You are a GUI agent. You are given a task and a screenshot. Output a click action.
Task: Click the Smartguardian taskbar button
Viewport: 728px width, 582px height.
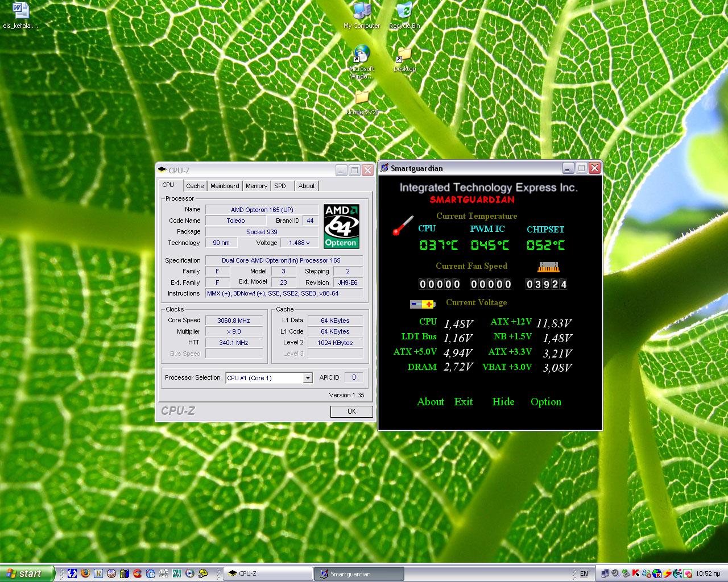pyautogui.click(x=359, y=573)
